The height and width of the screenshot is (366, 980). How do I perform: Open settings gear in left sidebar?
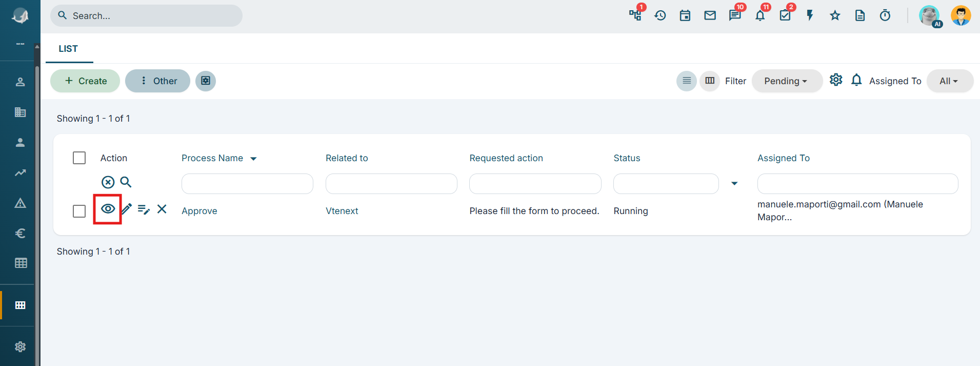[x=21, y=346]
